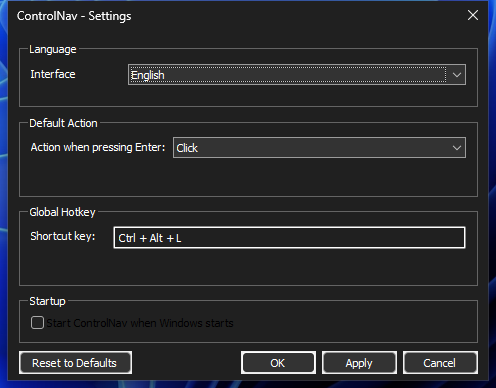
Task: Click the 'Interface' label text
Action: [x=53, y=74]
